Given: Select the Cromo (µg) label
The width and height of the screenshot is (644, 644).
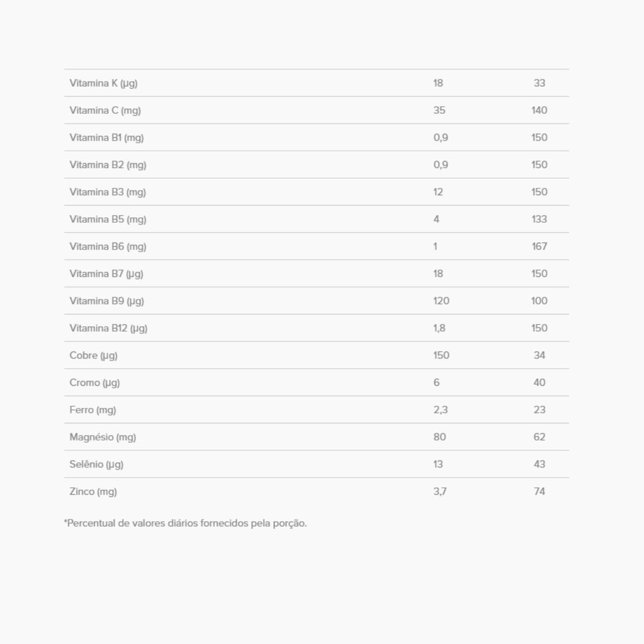Looking at the screenshot, I should [x=94, y=383].
